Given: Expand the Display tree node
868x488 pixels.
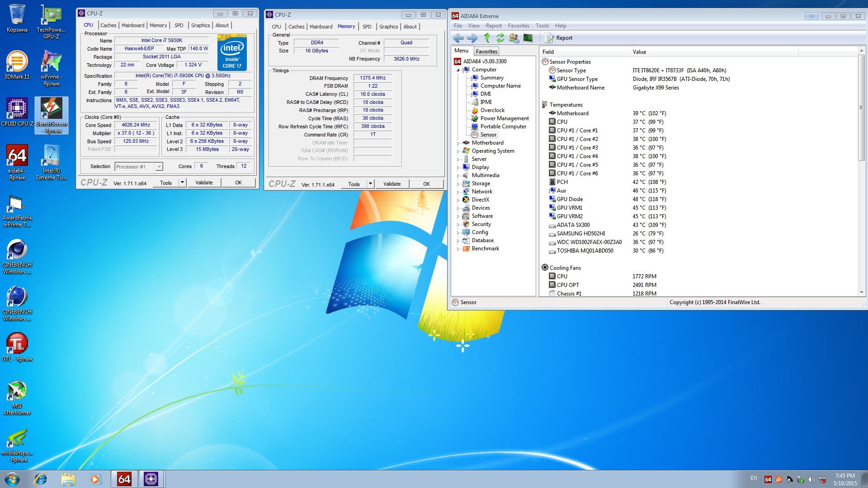Looking at the screenshot, I should tap(458, 168).
